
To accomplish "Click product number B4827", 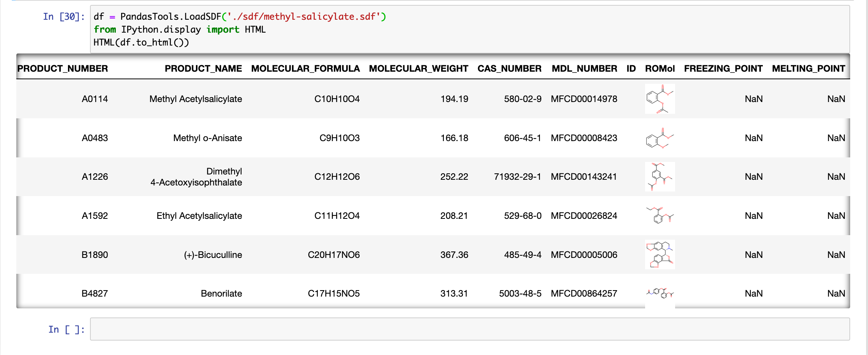I will tap(95, 294).
